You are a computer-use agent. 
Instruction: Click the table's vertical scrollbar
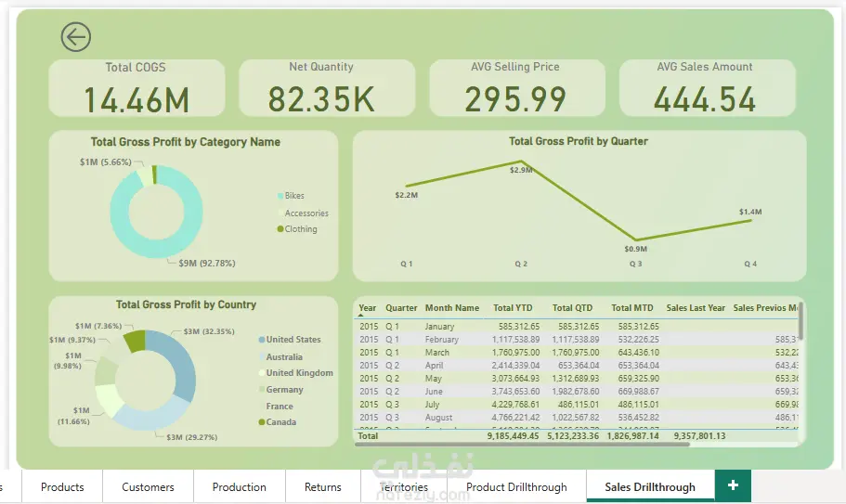[x=801, y=321]
